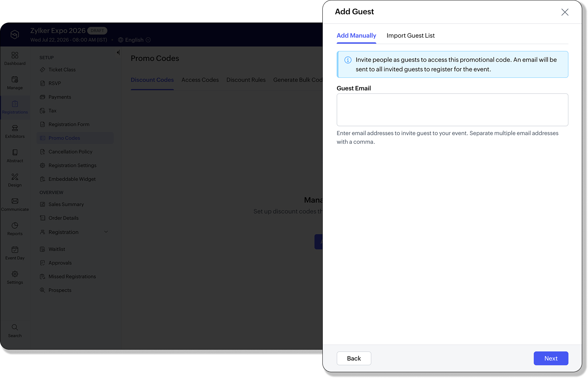Click the Zylker Expo 2026 event title
588x378 pixels.
click(58, 31)
